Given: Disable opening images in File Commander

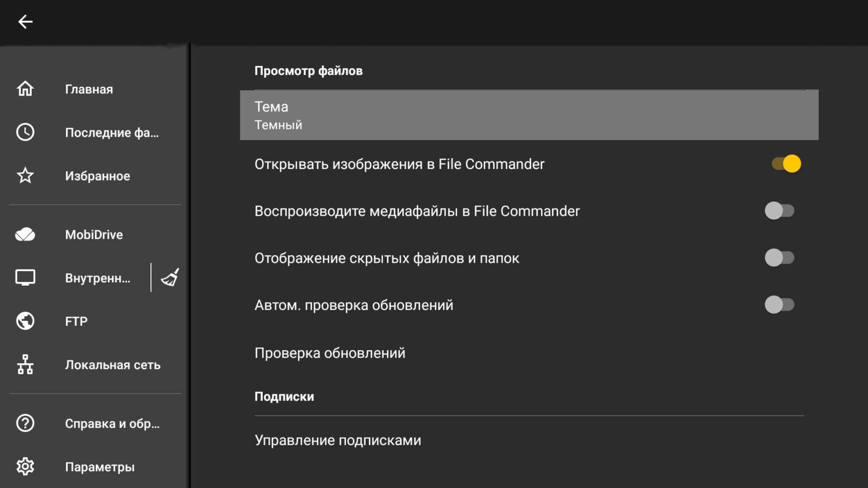Looking at the screenshot, I should tap(786, 164).
